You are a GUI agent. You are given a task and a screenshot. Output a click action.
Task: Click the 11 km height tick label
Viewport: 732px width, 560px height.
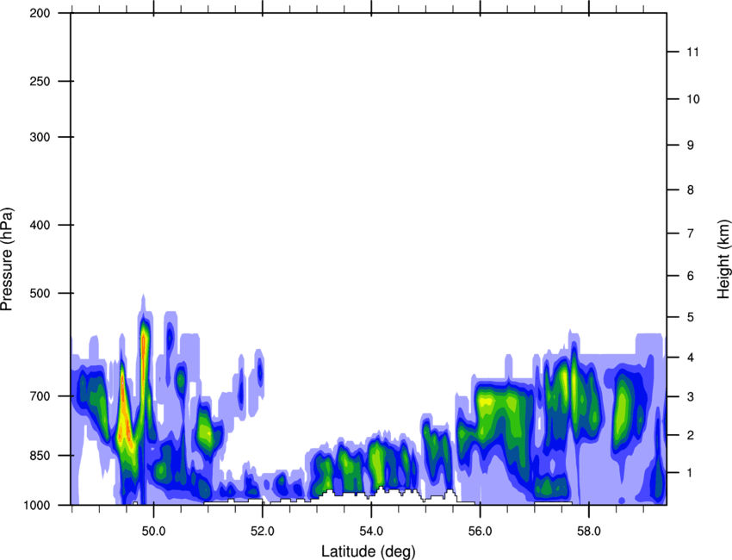pyautogui.click(x=692, y=53)
